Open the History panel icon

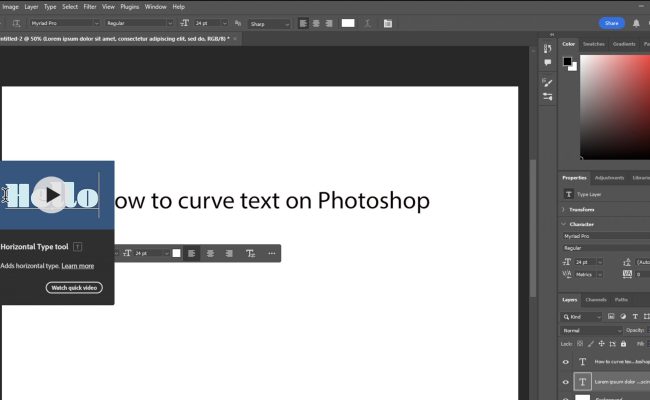click(548, 48)
